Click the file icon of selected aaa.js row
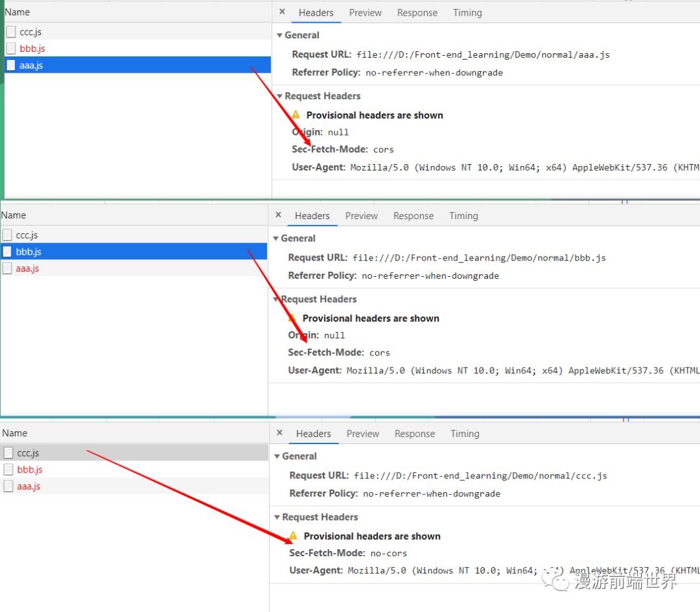 (11, 65)
